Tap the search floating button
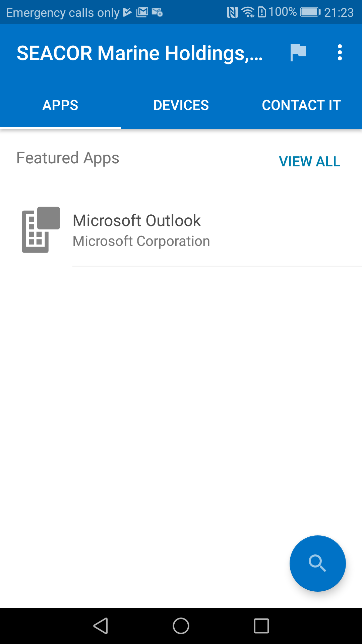This screenshot has height=644, width=362. tap(317, 563)
